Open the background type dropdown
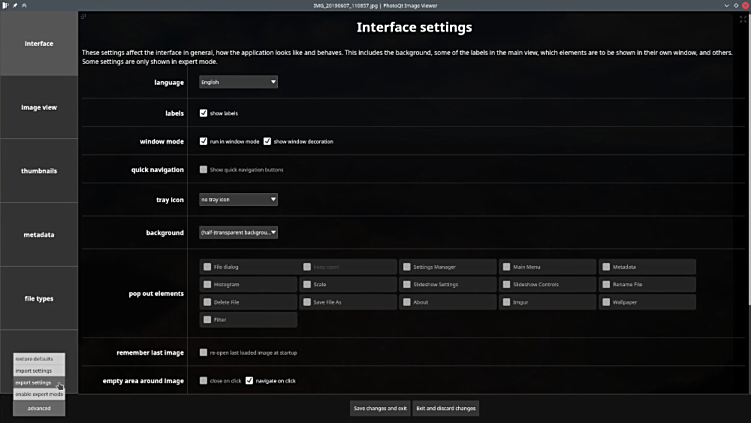 (x=238, y=232)
